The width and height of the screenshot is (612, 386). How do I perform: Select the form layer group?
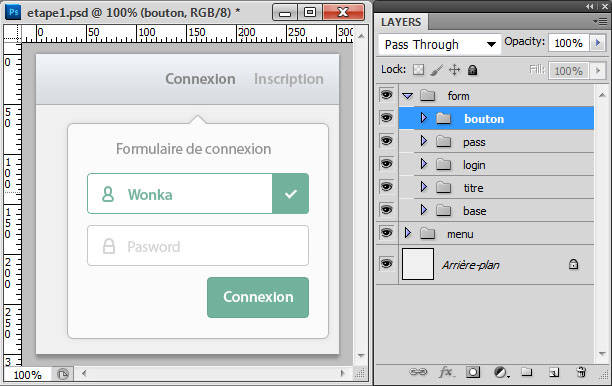click(496, 95)
